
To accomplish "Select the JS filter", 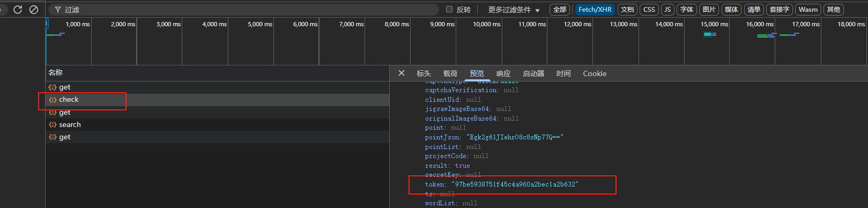I will (x=667, y=10).
